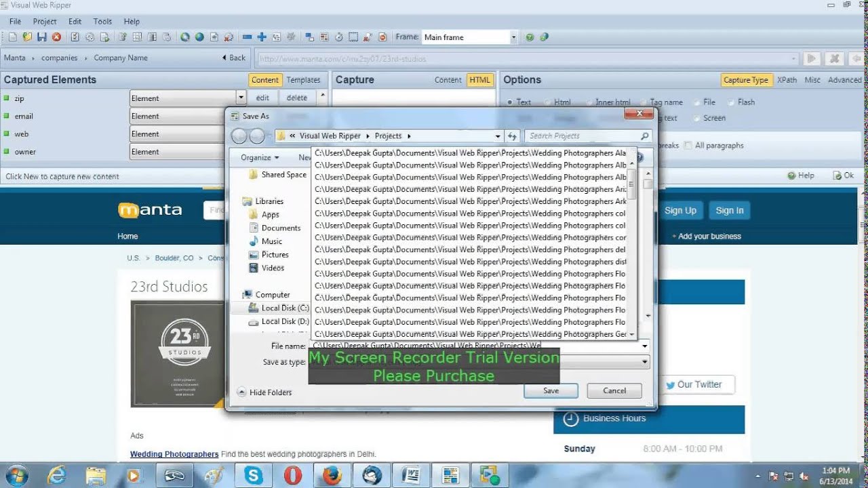Click the Captured Elements list scroll-up arrow
Screen dimensions: 868x488
click(x=323, y=96)
